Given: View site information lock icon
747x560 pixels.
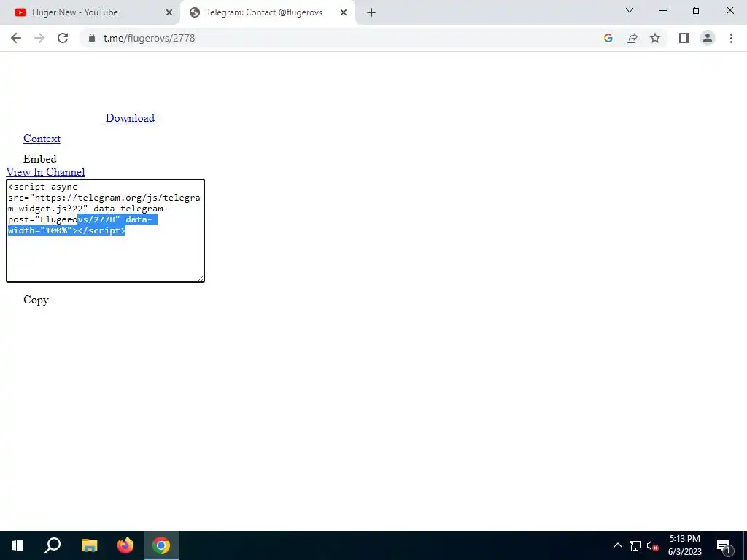Looking at the screenshot, I should click(92, 38).
